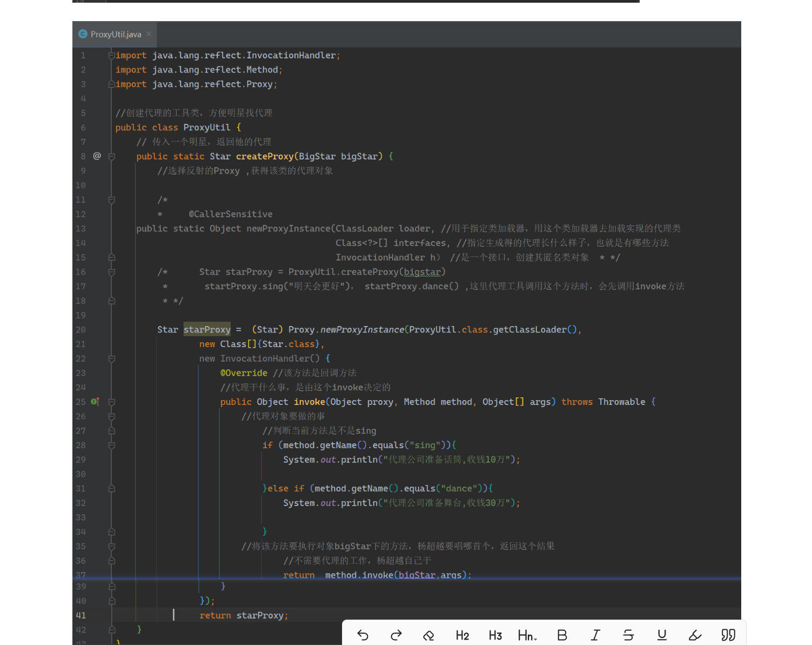This screenshot has height=645, width=812.
Task: Collapse the block comment fold on line 11
Action: coord(111,200)
